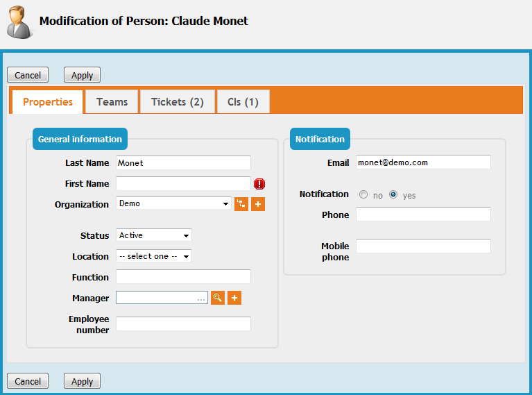
Task: Open the Organization dropdown
Action: 173,204
